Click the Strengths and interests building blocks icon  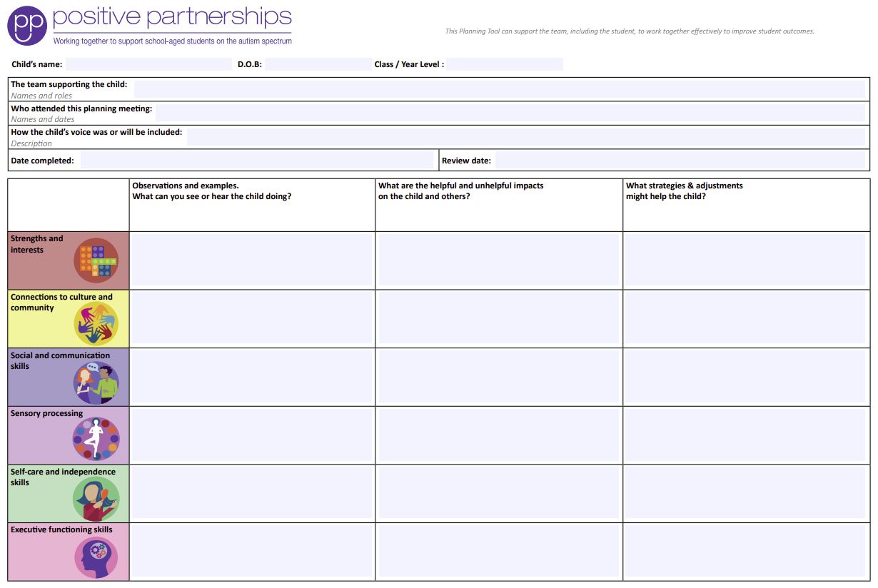tap(96, 260)
